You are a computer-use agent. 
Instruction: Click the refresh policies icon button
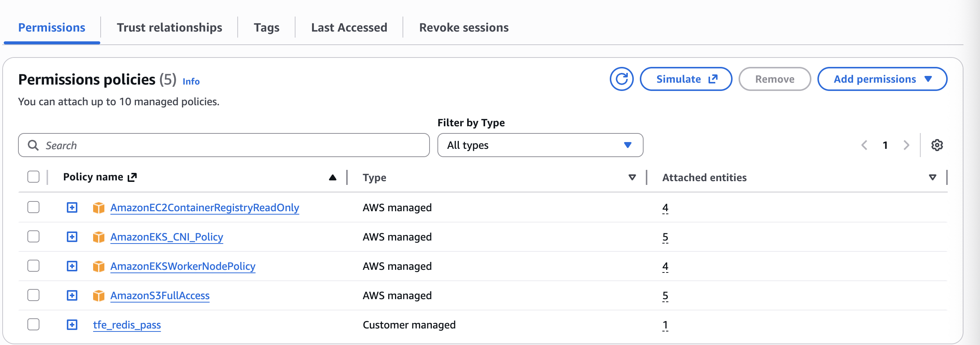tap(621, 79)
